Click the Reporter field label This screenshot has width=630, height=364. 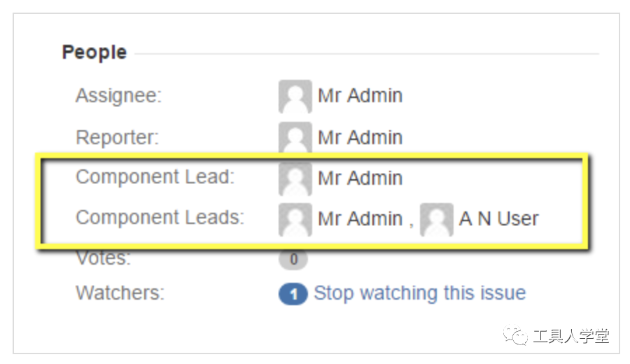pyautogui.click(x=118, y=137)
